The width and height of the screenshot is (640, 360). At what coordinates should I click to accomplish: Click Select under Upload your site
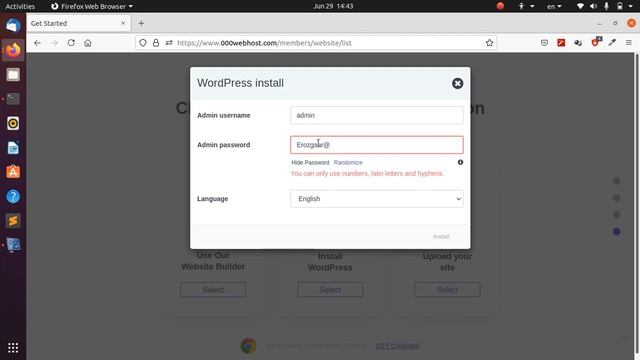tap(447, 289)
